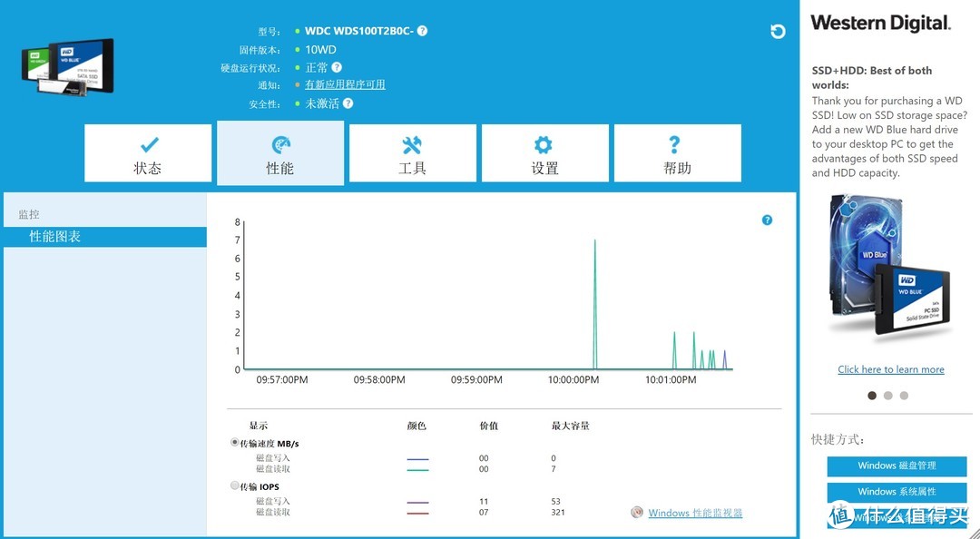Click the help icon next to 硬盘运行状况
The width and height of the screenshot is (980, 539).
tap(337, 67)
